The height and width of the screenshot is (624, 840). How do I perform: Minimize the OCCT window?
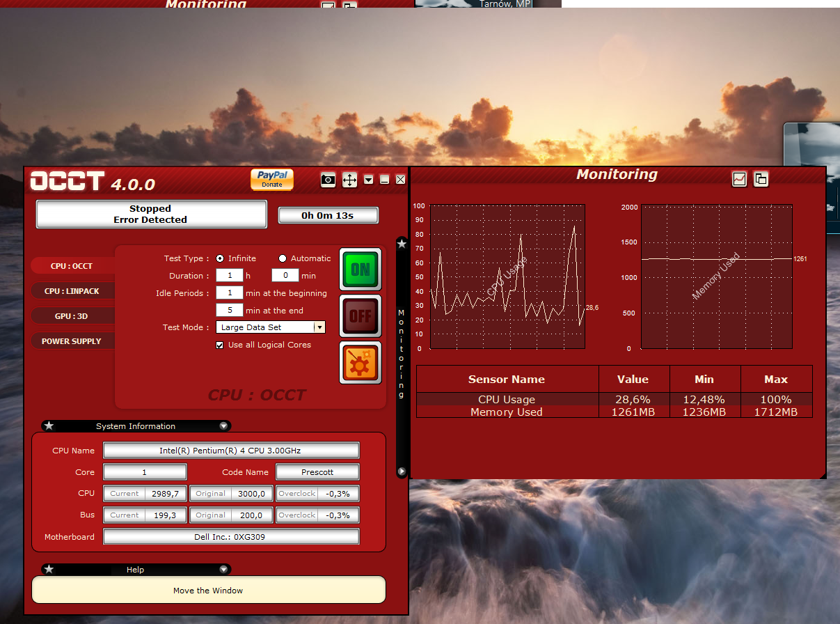[x=385, y=180]
